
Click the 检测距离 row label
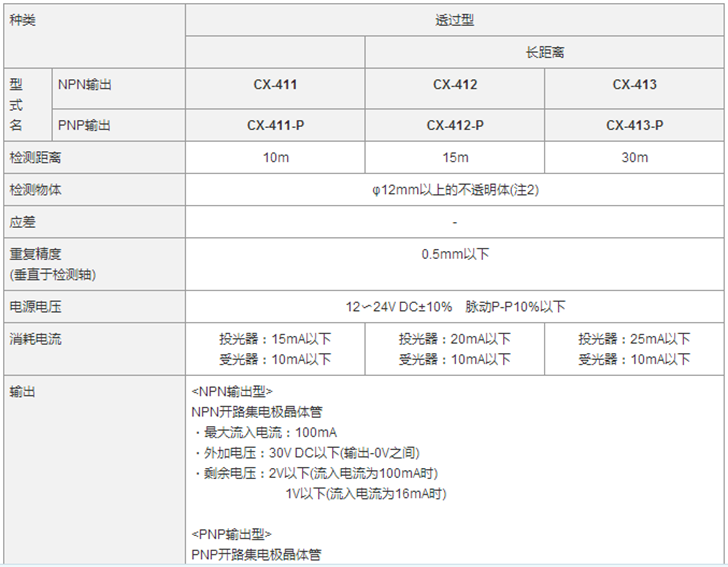94,157
